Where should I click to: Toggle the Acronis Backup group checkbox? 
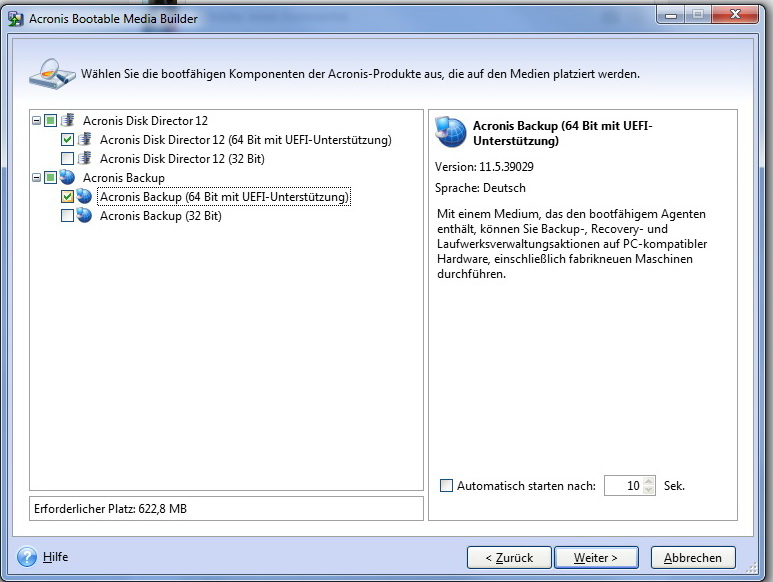(50, 177)
